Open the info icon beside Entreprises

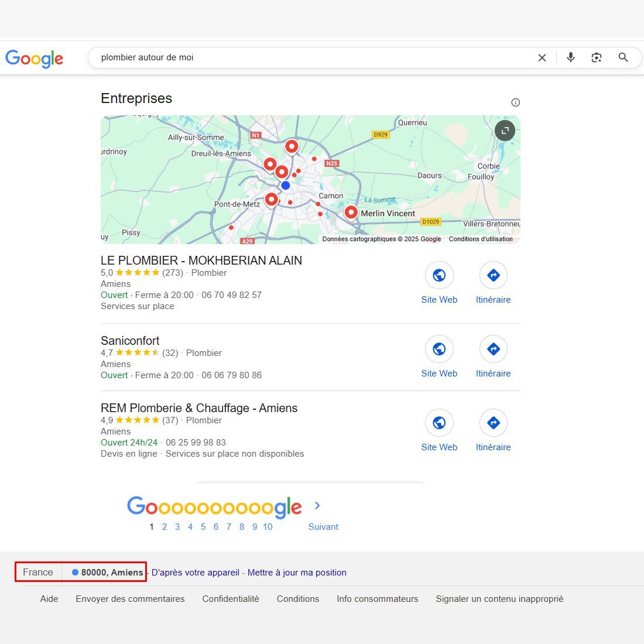pyautogui.click(x=515, y=102)
